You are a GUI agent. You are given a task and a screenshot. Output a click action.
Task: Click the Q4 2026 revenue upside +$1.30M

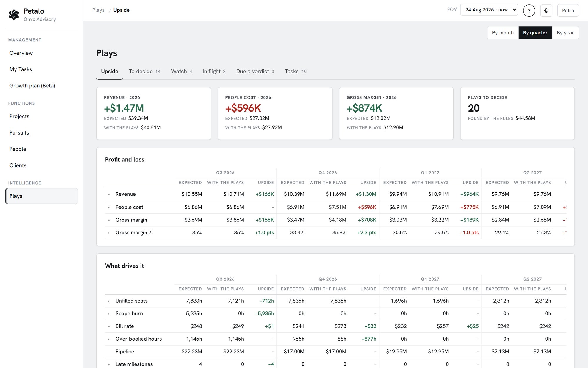(366, 194)
